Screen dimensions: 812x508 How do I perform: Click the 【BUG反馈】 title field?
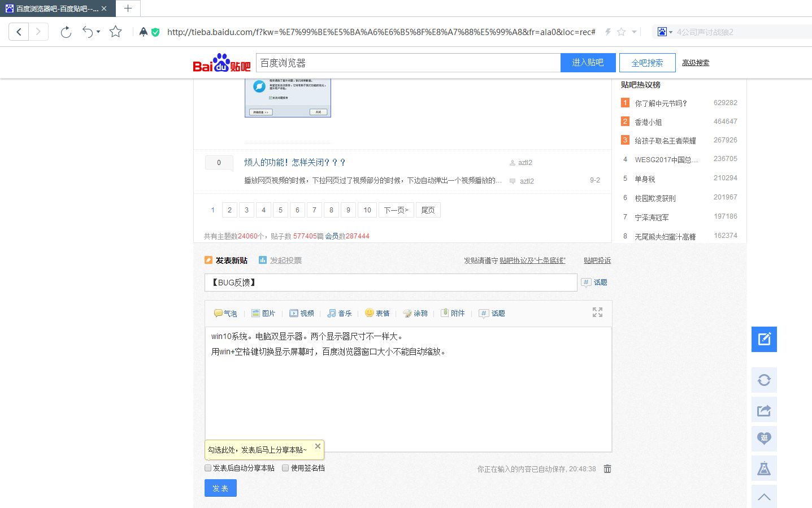coord(390,283)
